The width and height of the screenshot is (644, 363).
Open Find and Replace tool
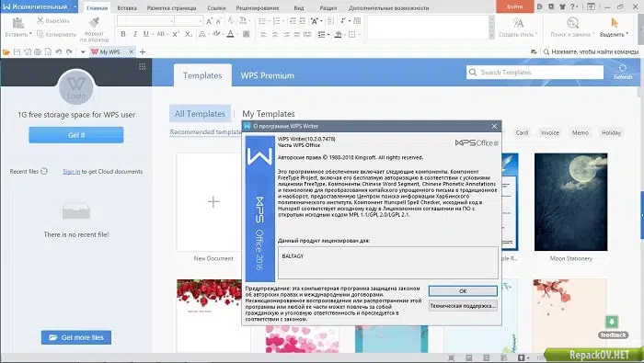pos(572,23)
